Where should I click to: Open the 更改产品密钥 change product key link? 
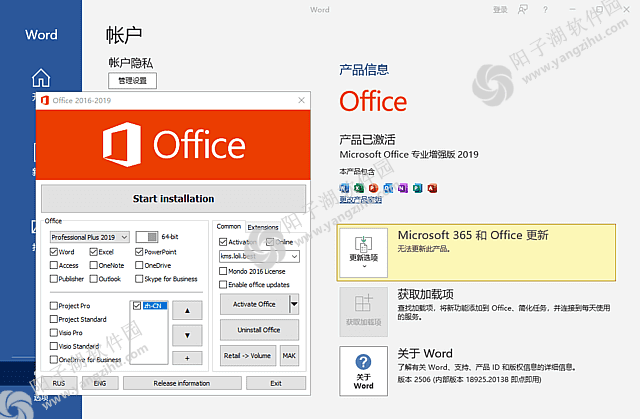[361, 200]
